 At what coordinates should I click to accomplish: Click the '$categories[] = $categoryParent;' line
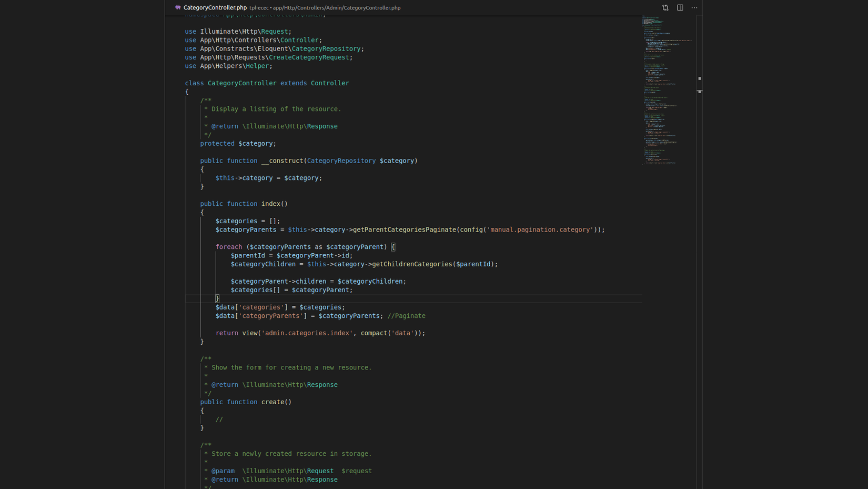(x=292, y=290)
